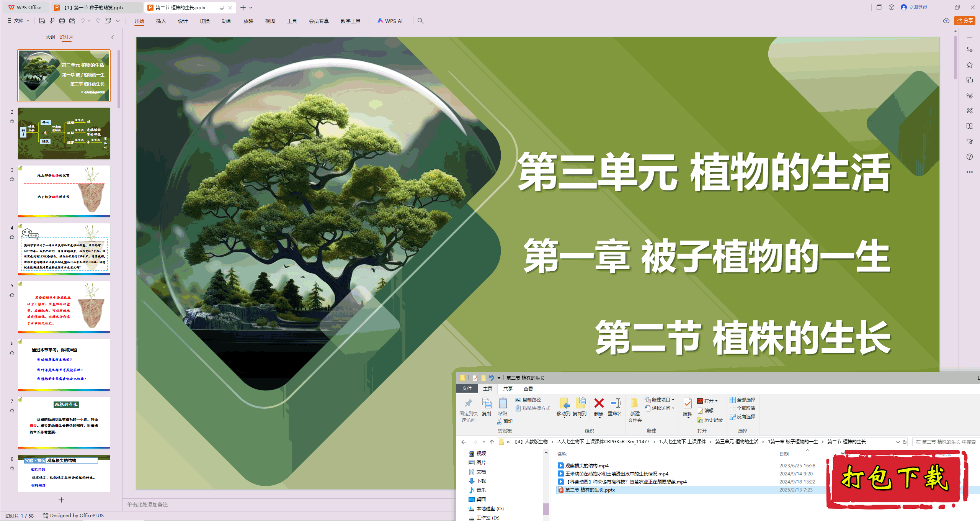Expand quick access toolbar customize chevron
Image resolution: width=980 pixels, height=521 pixels.
[x=118, y=21]
